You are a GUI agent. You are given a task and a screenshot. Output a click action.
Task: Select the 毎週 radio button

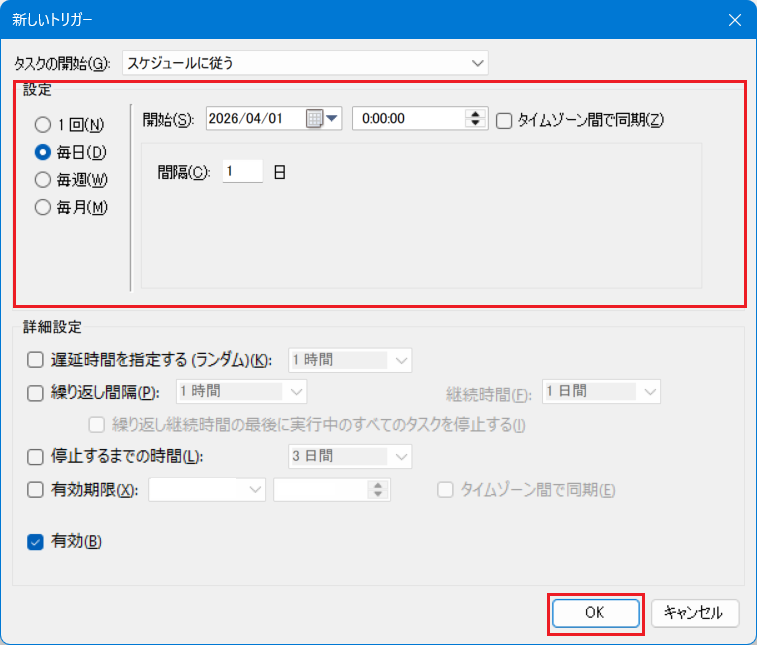tap(42, 180)
